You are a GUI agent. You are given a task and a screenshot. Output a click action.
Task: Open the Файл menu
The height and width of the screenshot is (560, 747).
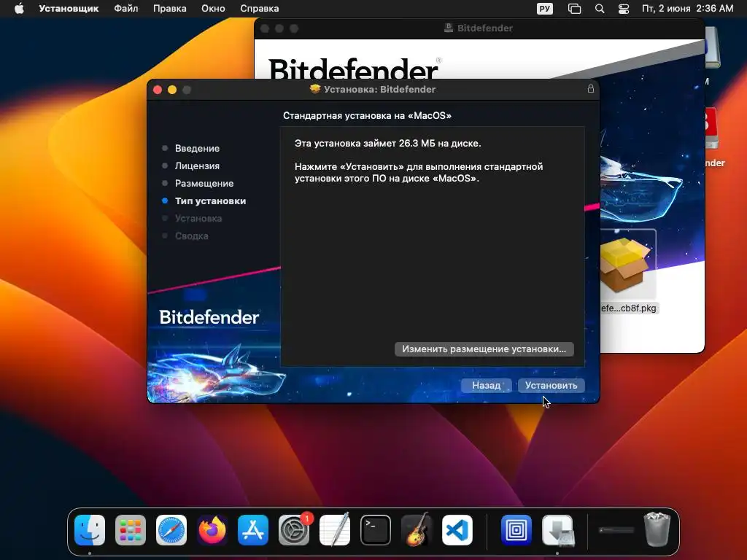125,9
